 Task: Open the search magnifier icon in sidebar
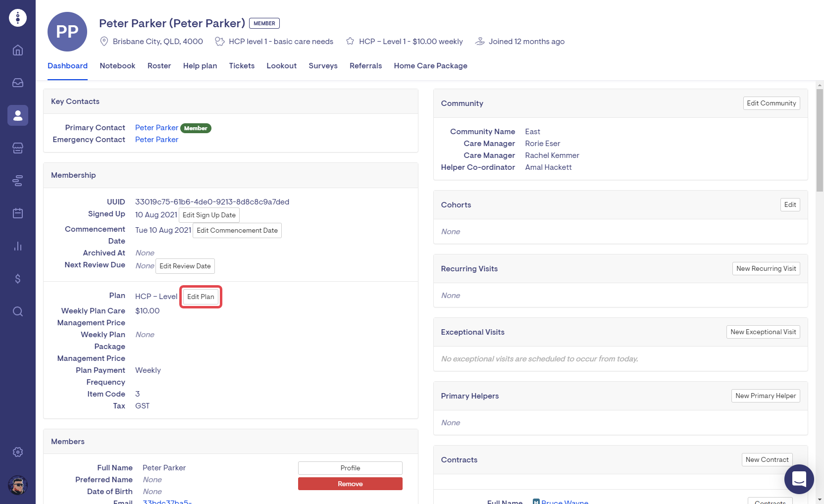click(x=18, y=311)
